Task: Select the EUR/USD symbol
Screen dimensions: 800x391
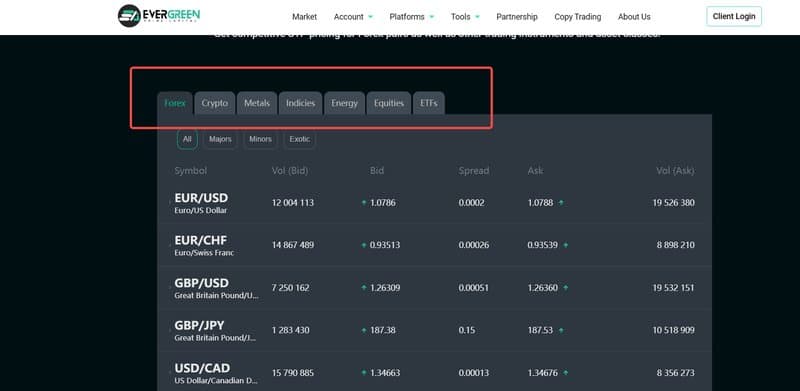Action: 201,198
